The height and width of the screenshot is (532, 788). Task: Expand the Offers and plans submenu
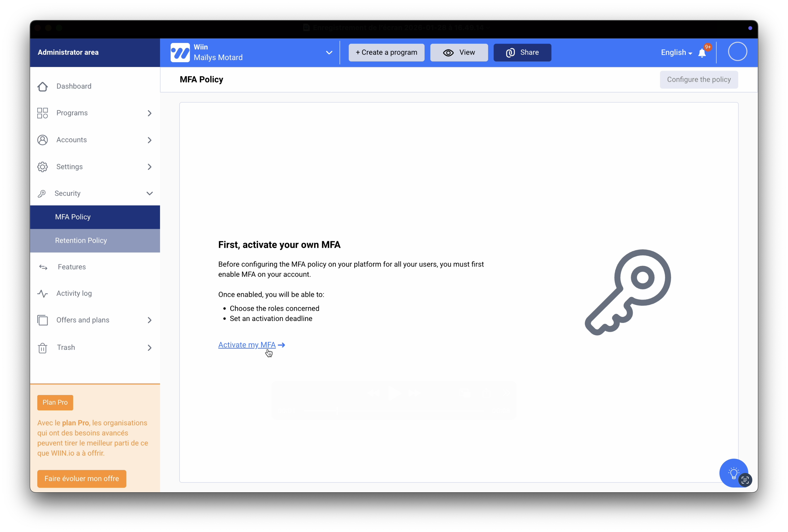pos(149,320)
